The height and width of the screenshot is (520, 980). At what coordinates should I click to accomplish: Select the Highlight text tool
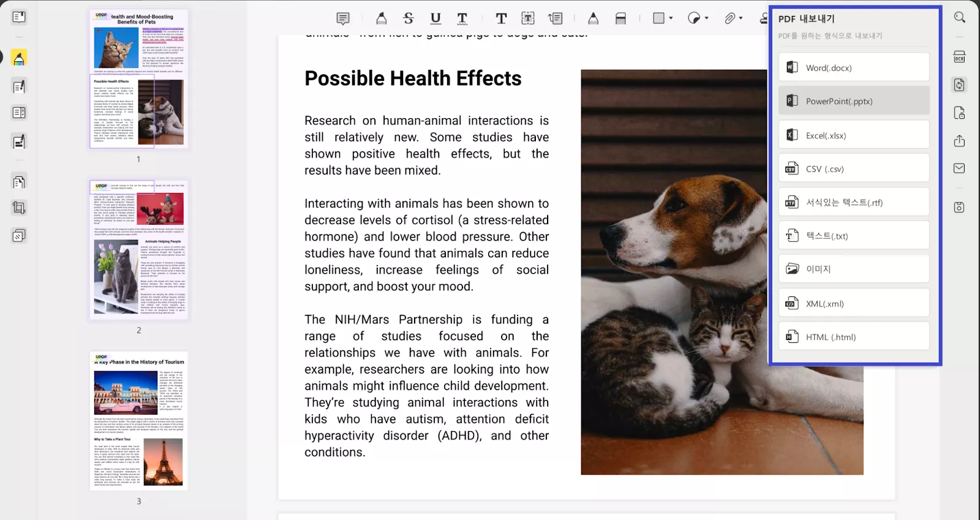pyautogui.click(x=381, y=18)
